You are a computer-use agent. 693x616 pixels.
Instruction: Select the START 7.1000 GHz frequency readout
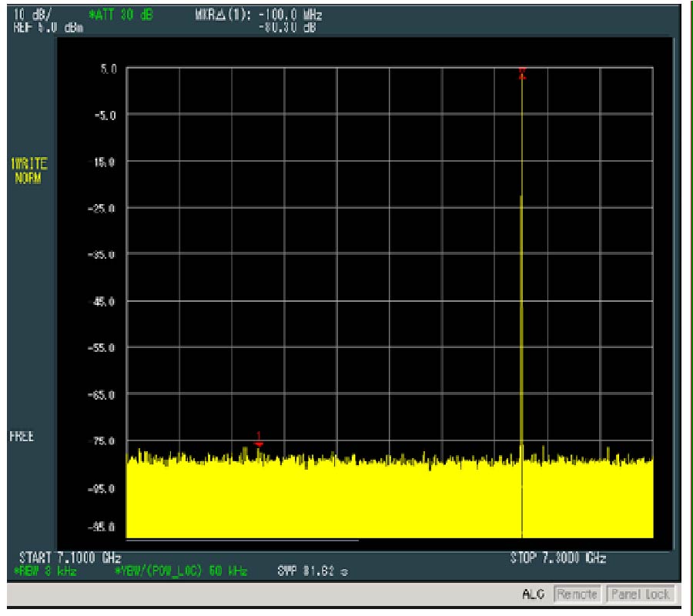point(69,557)
